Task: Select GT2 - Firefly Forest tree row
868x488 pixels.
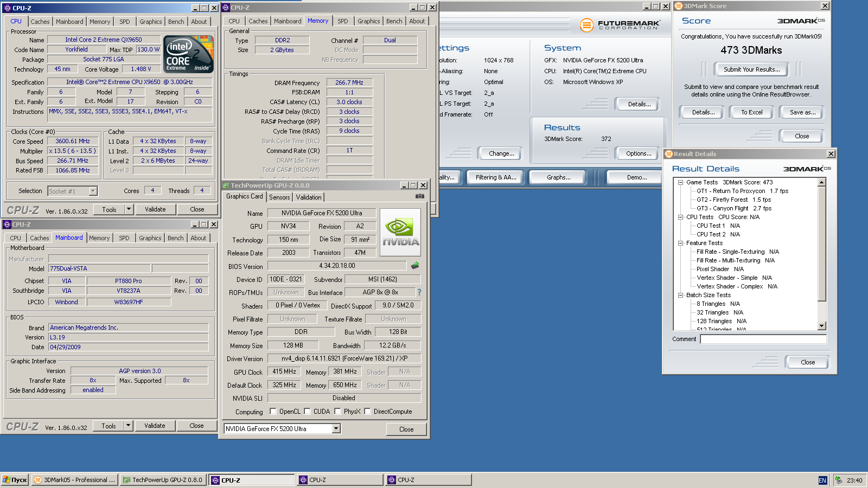Action: (733, 200)
